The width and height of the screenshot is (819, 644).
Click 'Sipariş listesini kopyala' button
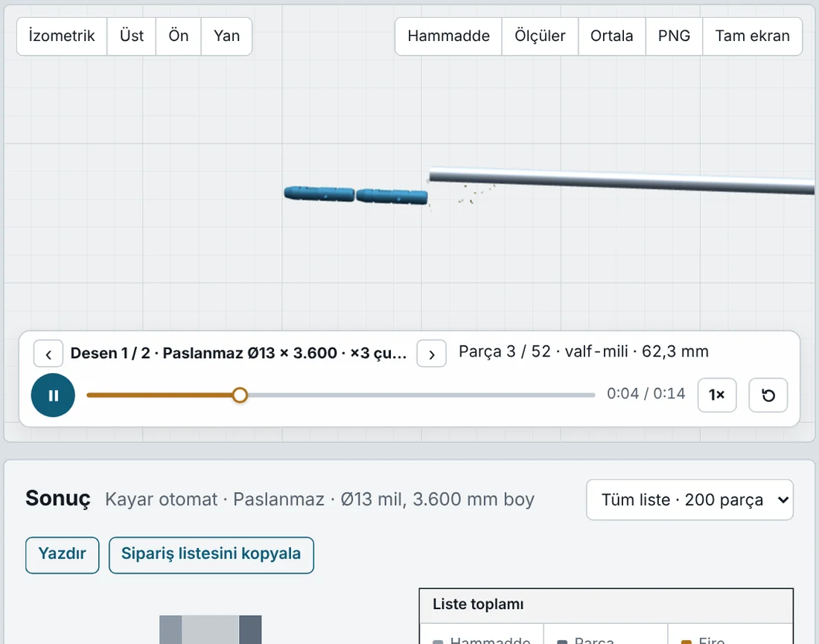point(211,555)
